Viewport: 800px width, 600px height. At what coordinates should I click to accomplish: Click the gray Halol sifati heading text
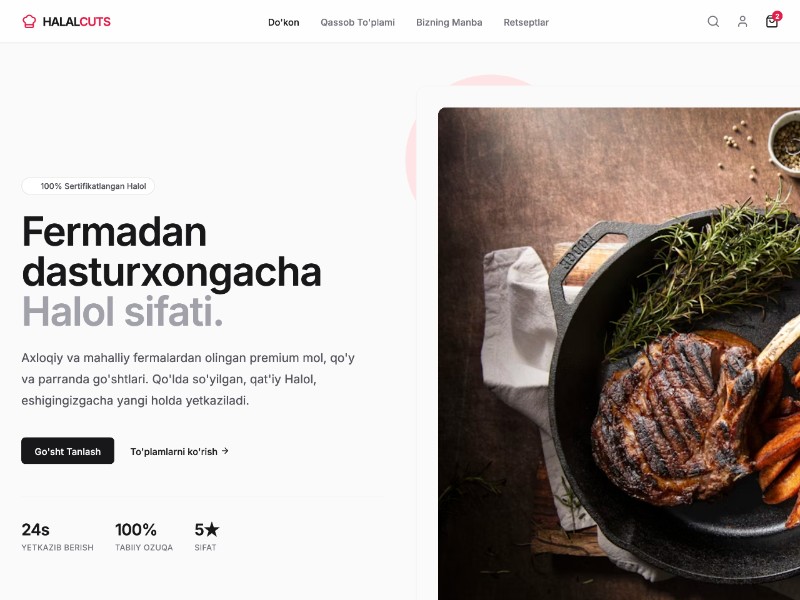(122, 312)
